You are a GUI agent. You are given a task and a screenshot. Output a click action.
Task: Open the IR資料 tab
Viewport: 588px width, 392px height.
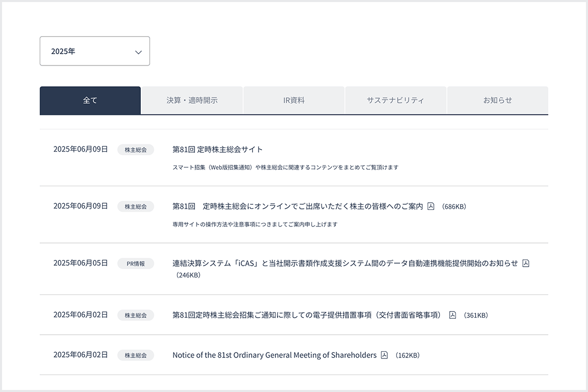pyautogui.click(x=294, y=100)
